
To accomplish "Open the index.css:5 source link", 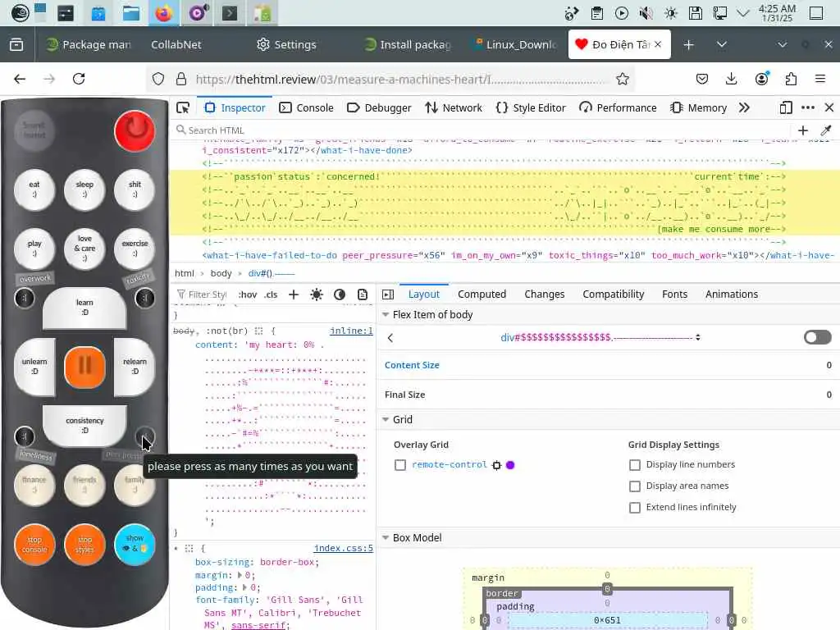I will pos(344,548).
